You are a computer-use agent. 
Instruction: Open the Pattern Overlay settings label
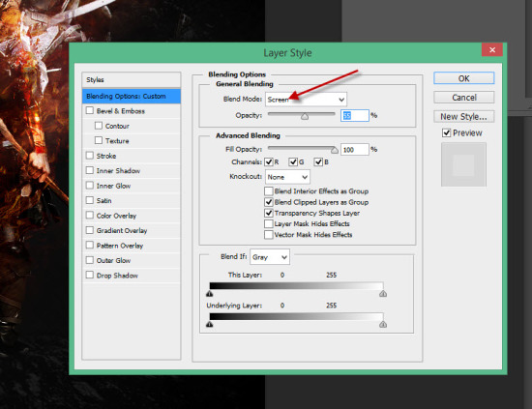120,246
